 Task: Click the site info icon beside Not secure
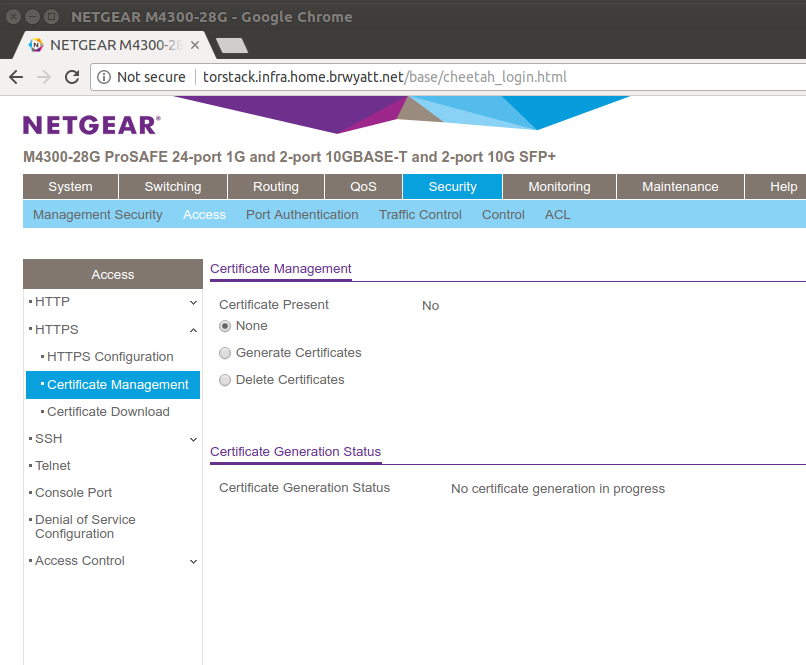(x=104, y=77)
